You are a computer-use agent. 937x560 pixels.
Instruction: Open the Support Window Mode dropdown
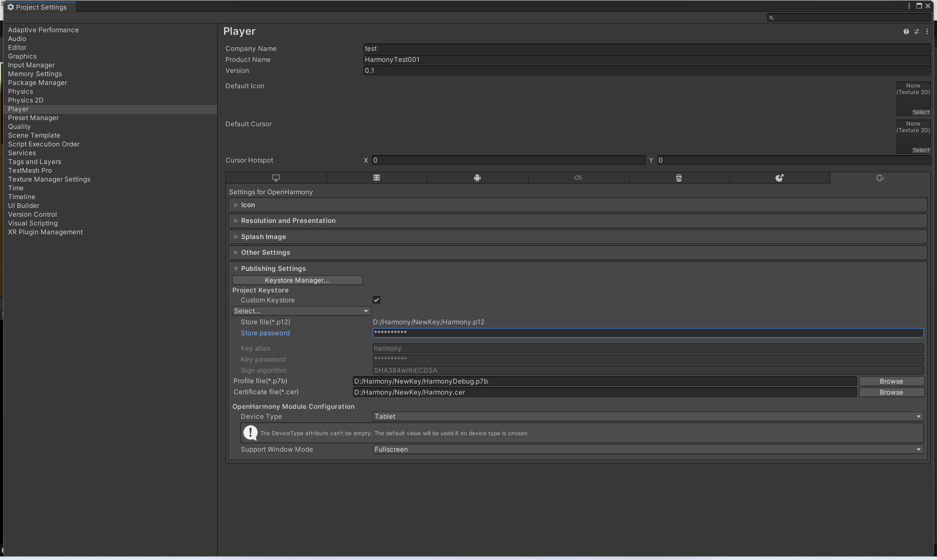[x=648, y=449]
